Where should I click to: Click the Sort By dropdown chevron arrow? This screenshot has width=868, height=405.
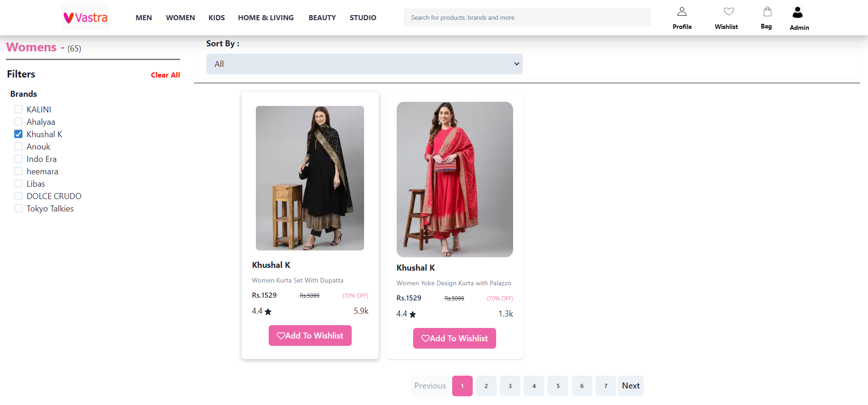516,64
